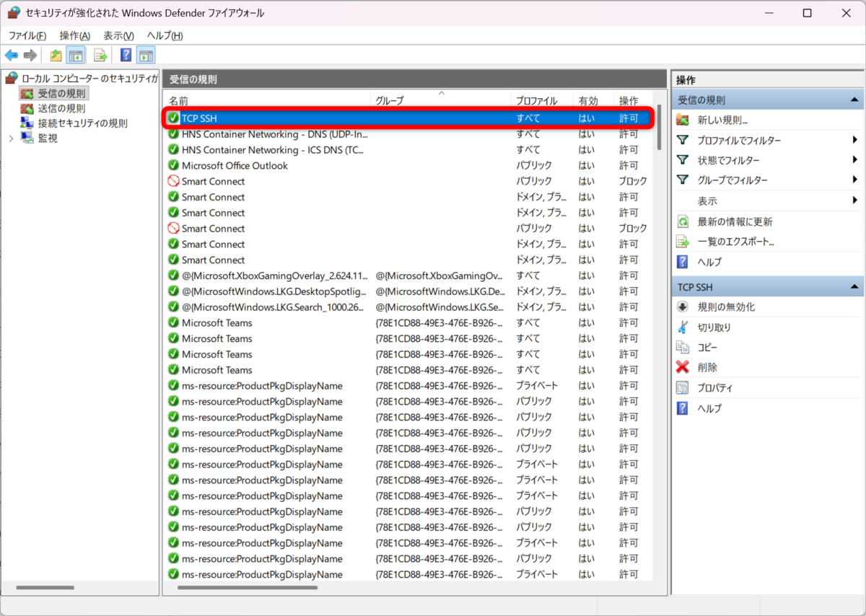Select HNS Container Networking - ICS DNS rule
This screenshot has height=616, width=866.
(408, 150)
